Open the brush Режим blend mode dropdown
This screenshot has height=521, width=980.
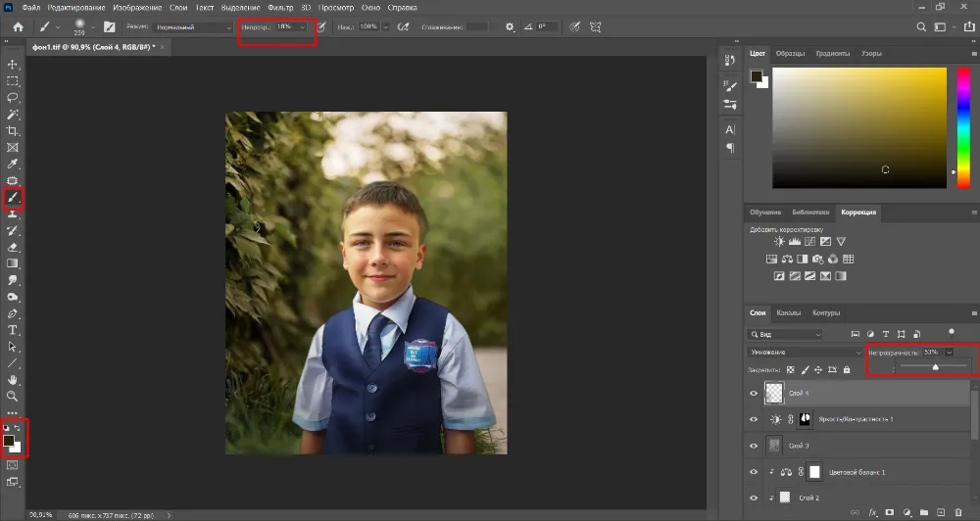coord(193,27)
